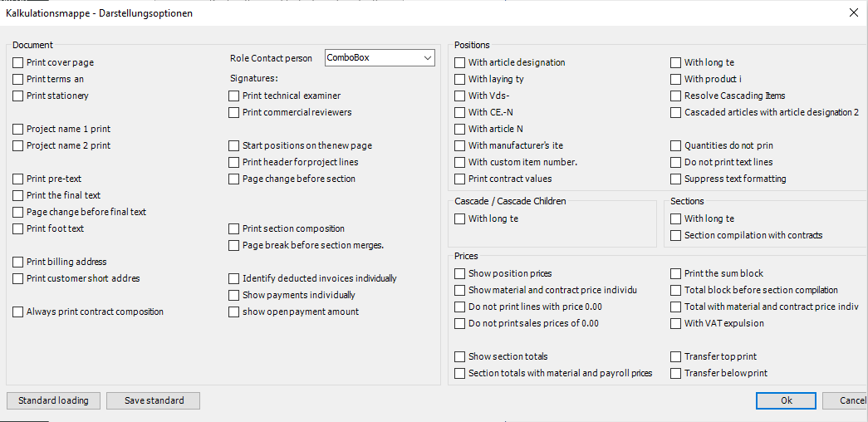Close the Darstellungsoptionen dialog window
Viewport: 868px width, 422px height.
pyautogui.click(x=854, y=13)
